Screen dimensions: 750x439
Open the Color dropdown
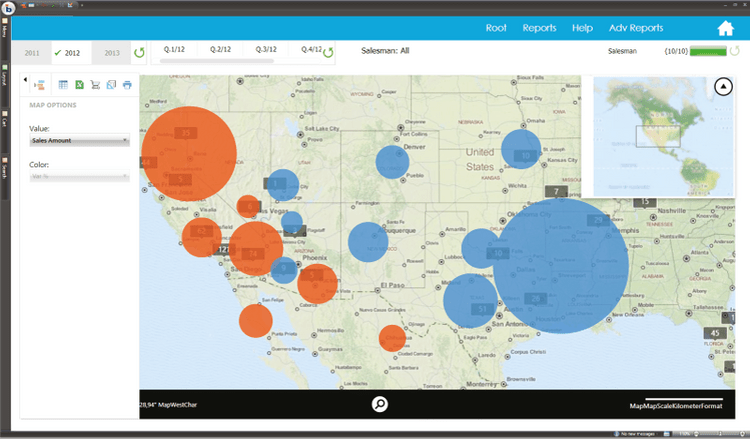pos(79,177)
